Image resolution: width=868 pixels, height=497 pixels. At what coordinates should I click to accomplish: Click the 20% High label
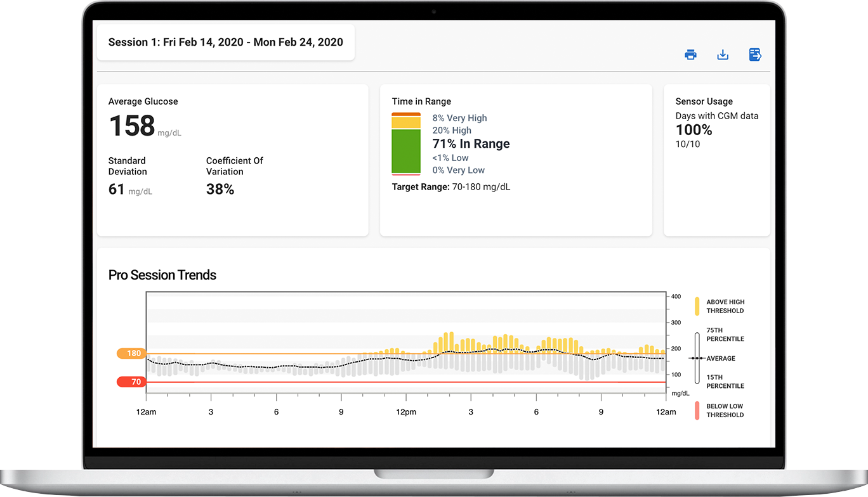coord(452,131)
